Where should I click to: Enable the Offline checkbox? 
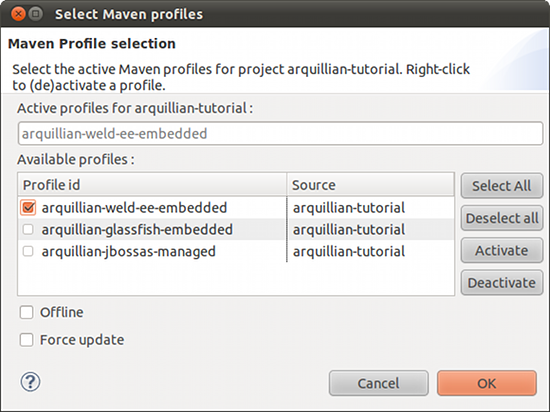tap(27, 312)
